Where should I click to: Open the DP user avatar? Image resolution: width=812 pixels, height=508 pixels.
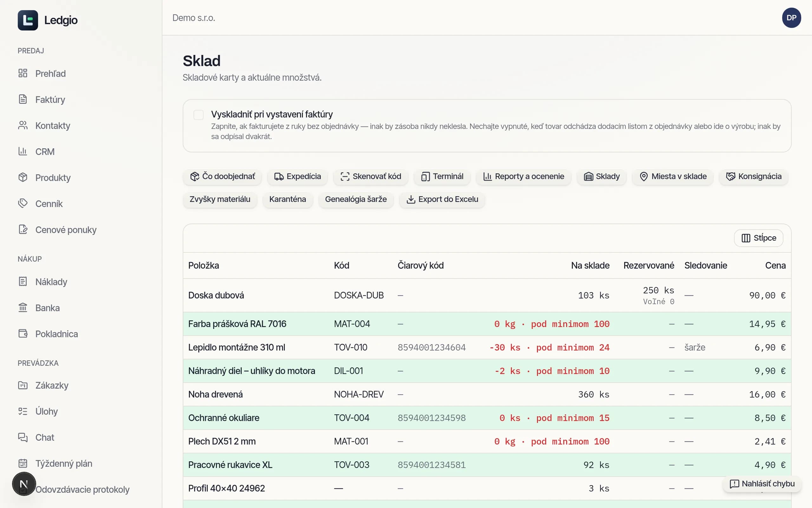(791, 18)
